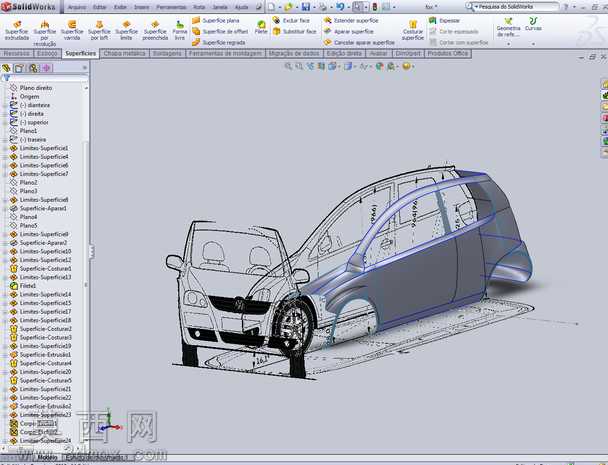The width and height of the screenshot is (608, 465).
Task: Click Substituir face command
Action: click(295, 31)
